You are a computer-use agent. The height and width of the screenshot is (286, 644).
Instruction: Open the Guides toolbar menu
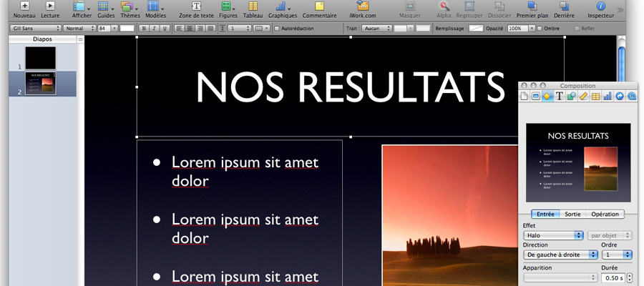pos(106,10)
